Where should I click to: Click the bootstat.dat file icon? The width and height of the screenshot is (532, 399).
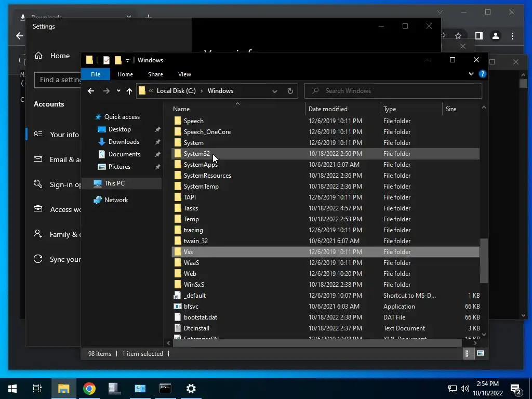pyautogui.click(x=178, y=317)
